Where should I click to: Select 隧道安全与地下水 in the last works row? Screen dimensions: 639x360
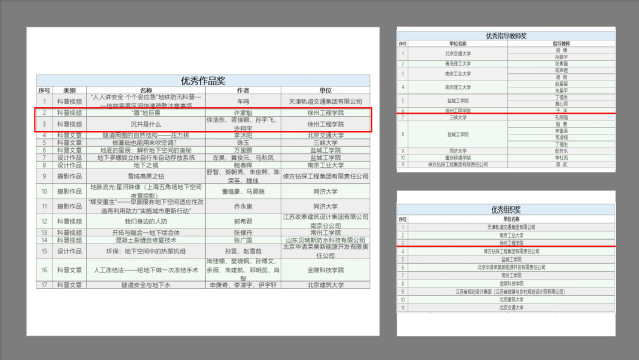(145, 285)
